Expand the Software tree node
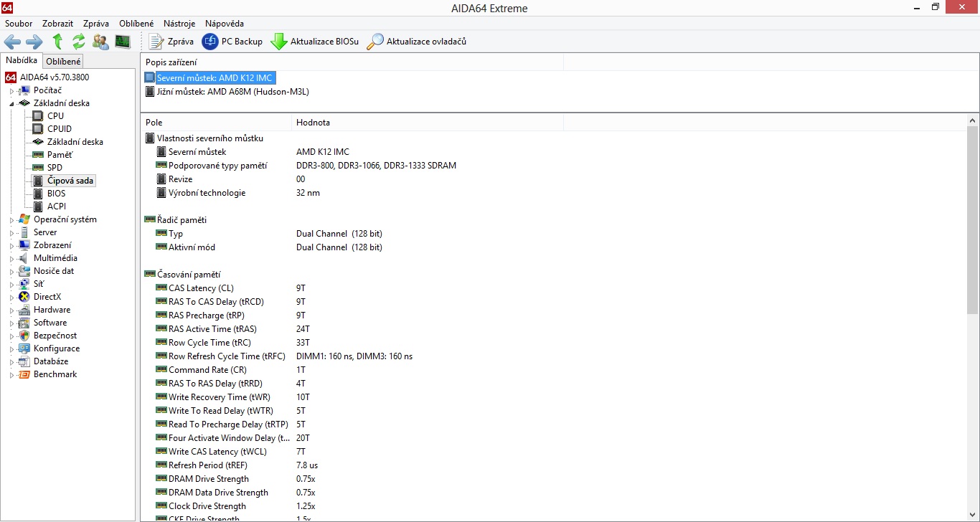Viewport: 980px width, 522px height. point(11,323)
